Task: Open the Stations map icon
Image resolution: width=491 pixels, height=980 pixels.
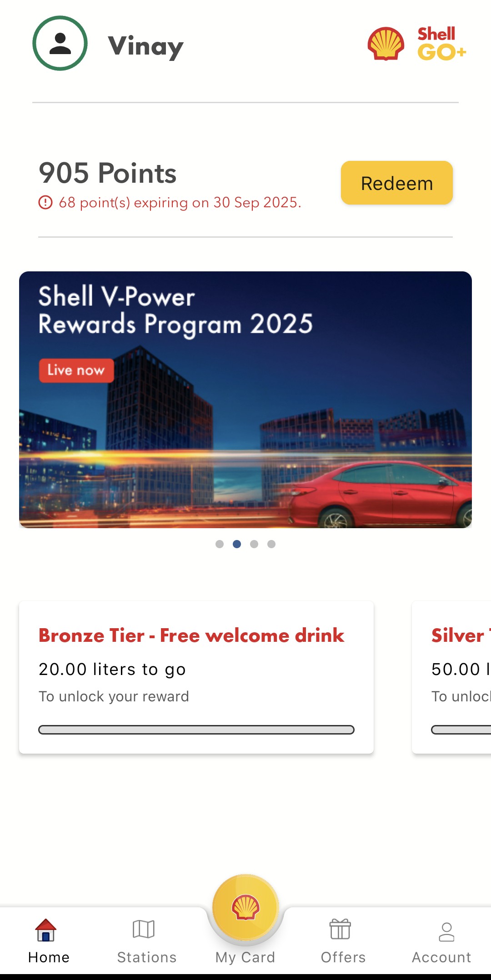Action: point(144,930)
